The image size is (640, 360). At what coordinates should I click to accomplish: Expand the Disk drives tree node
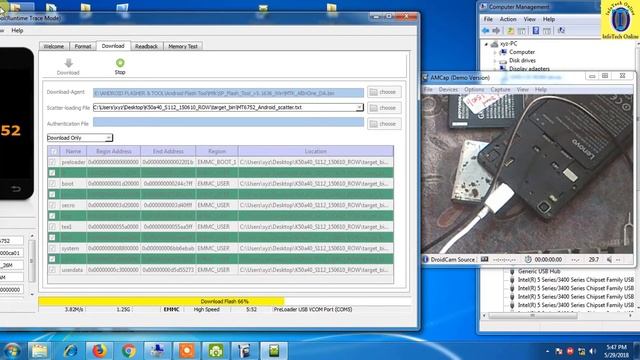click(x=495, y=60)
